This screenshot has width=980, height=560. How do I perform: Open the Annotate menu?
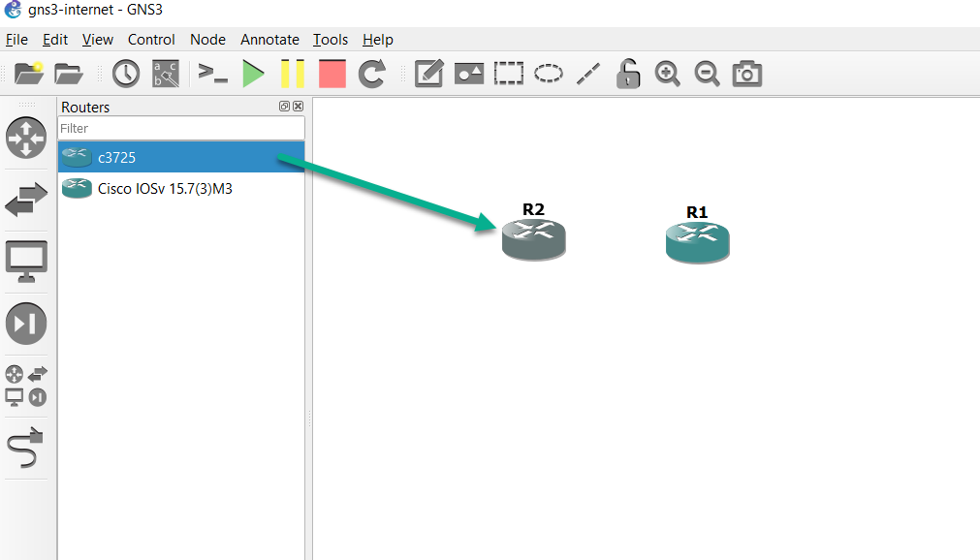(270, 40)
